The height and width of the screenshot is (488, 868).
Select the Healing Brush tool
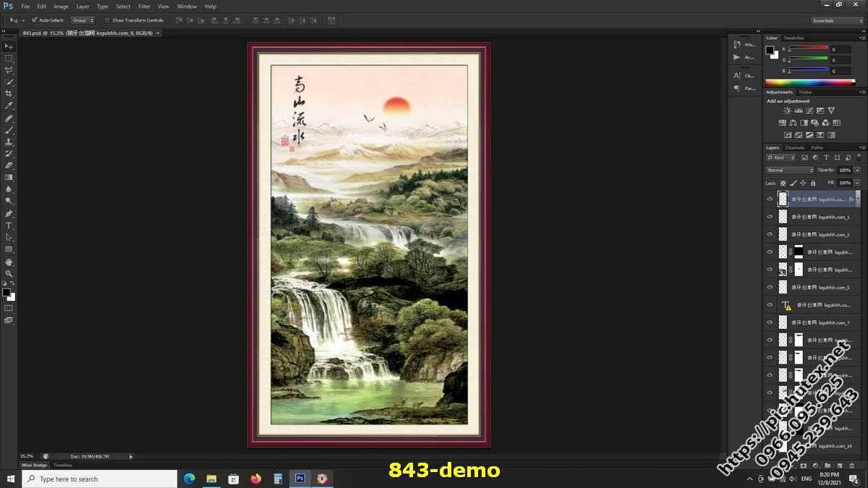(9, 119)
